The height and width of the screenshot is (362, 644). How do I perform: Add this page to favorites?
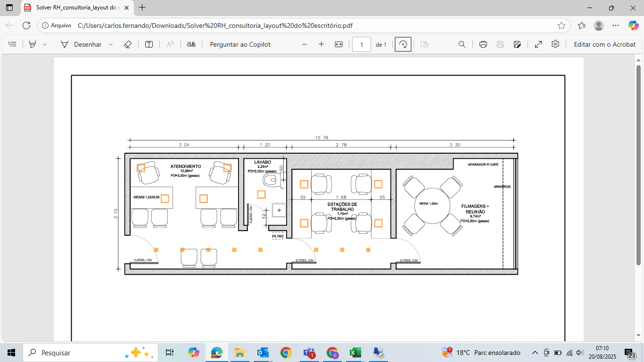(x=561, y=25)
